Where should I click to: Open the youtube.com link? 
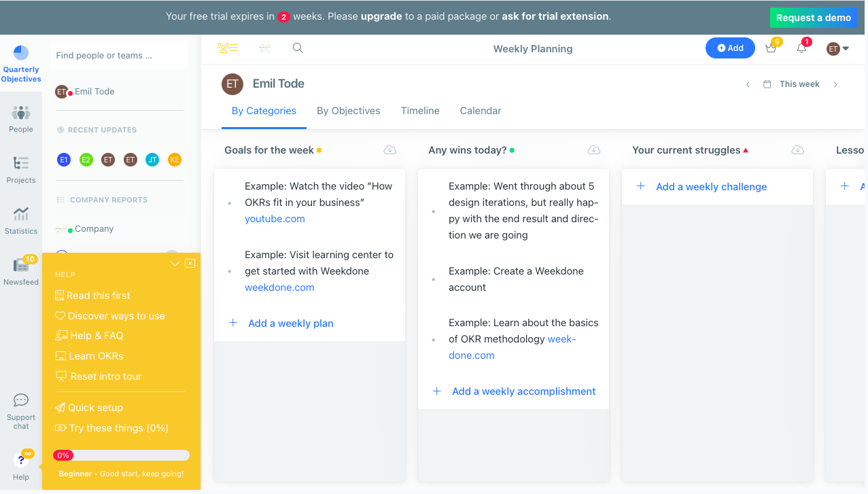coord(275,219)
